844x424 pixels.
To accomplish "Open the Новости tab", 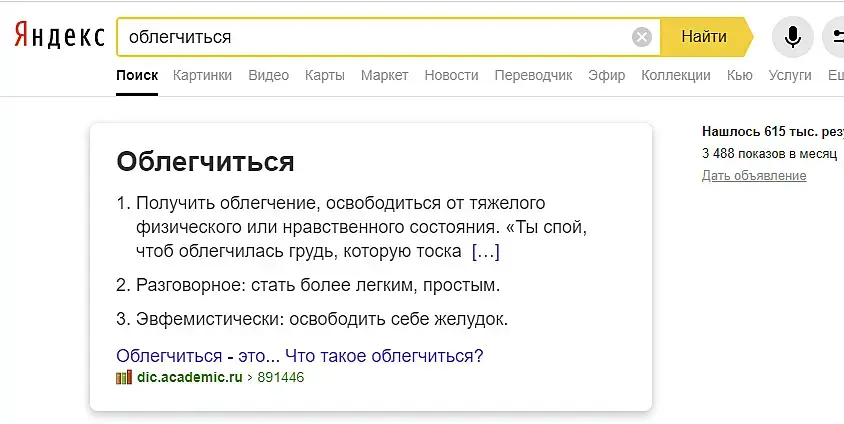I will (x=451, y=75).
